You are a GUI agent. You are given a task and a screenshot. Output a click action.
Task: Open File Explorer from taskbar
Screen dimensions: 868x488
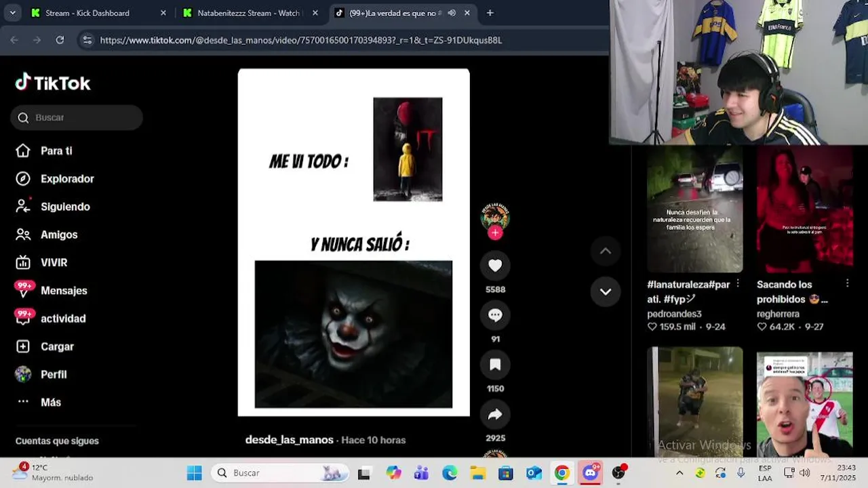pyautogui.click(x=477, y=472)
